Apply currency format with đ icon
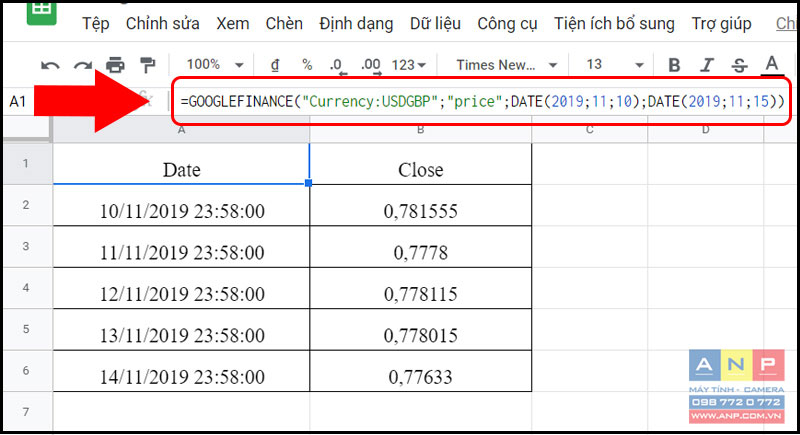 pyautogui.click(x=275, y=65)
